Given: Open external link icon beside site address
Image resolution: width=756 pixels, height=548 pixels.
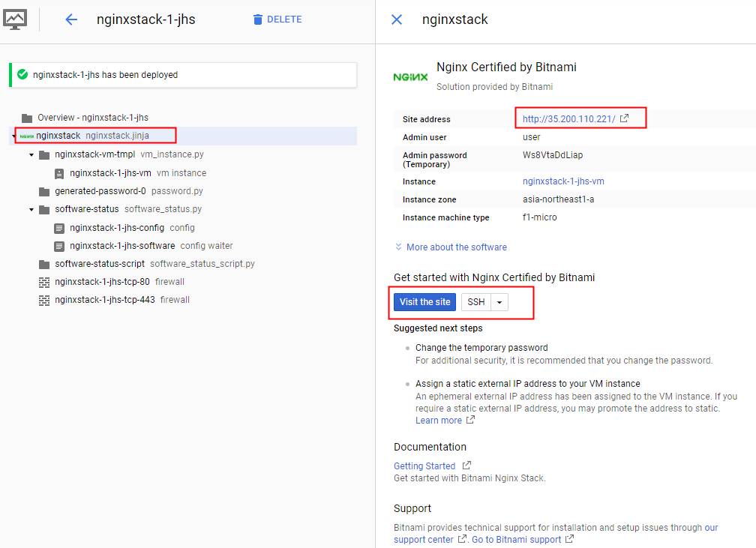Looking at the screenshot, I should point(624,118).
